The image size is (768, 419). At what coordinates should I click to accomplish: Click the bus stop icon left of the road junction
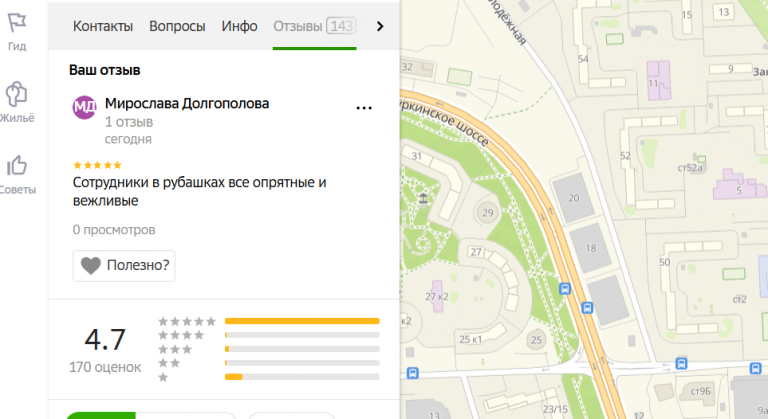(x=412, y=373)
